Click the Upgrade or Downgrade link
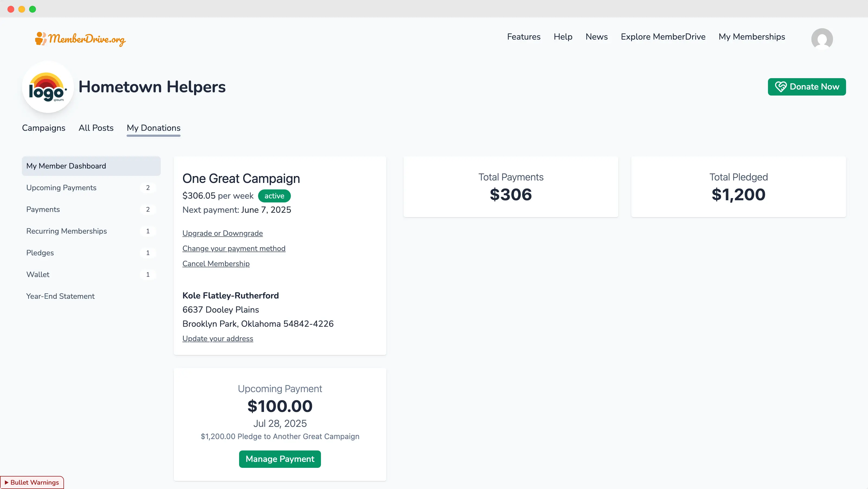Screen dimensions: 868x489 pos(222,233)
